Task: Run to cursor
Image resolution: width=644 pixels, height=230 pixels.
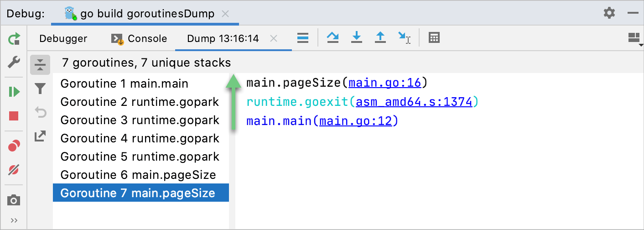Action: (404, 38)
